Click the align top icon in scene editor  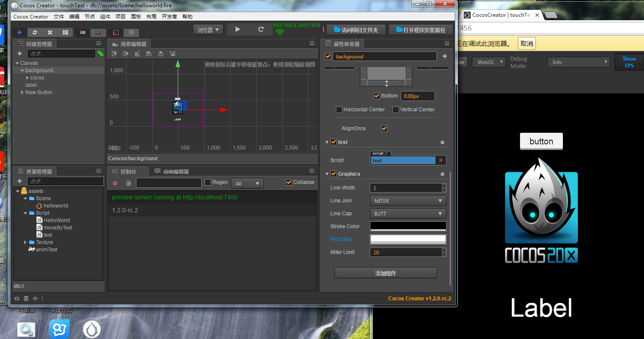click(114, 54)
